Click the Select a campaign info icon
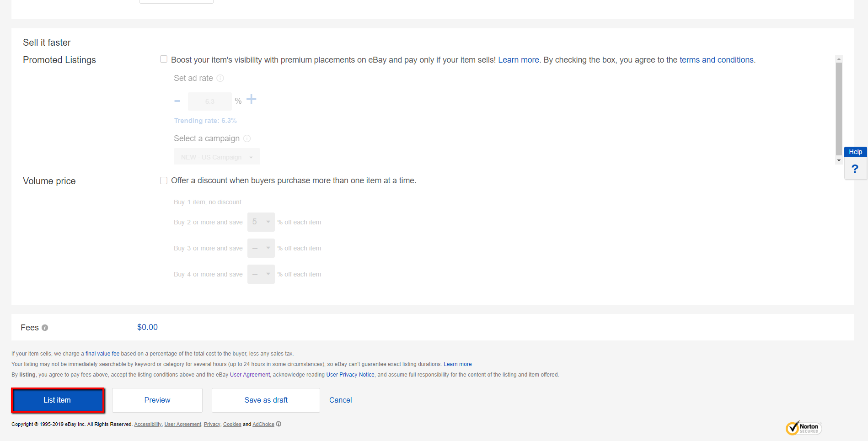 pos(247,138)
